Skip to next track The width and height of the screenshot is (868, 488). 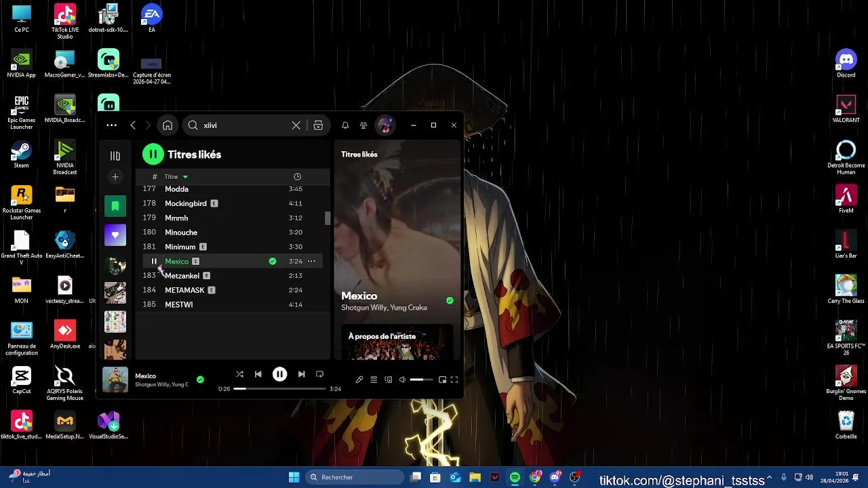301,374
